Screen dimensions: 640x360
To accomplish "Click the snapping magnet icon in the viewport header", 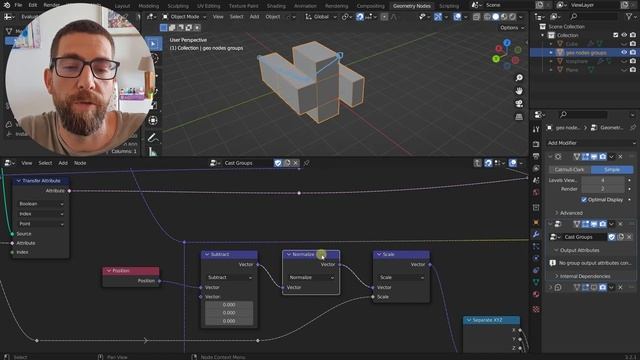I will (x=360, y=17).
